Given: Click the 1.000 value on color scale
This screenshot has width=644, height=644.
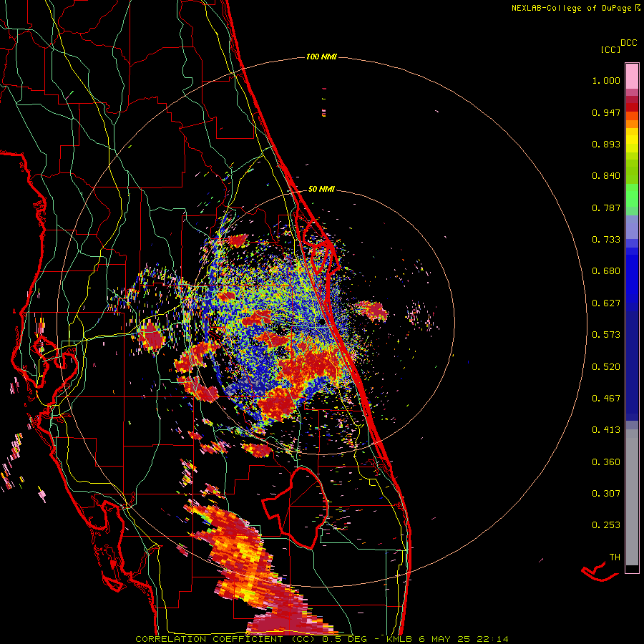Looking at the screenshot, I should click(x=606, y=80).
